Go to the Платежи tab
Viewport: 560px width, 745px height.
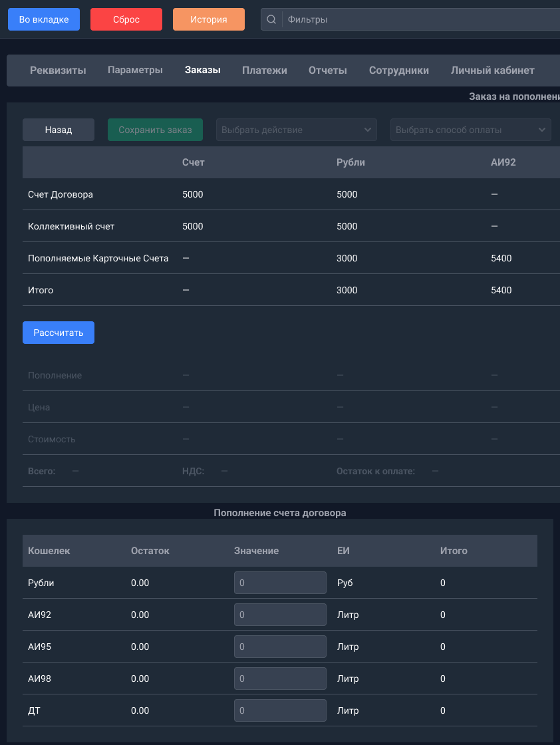pos(264,71)
